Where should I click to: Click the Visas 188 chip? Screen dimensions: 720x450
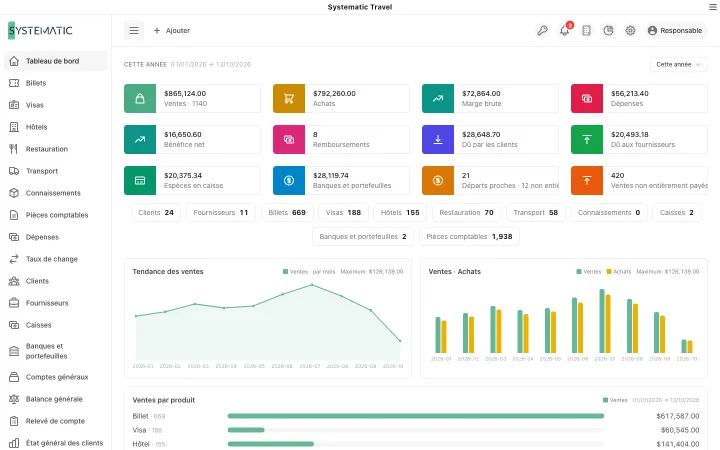[343, 213]
